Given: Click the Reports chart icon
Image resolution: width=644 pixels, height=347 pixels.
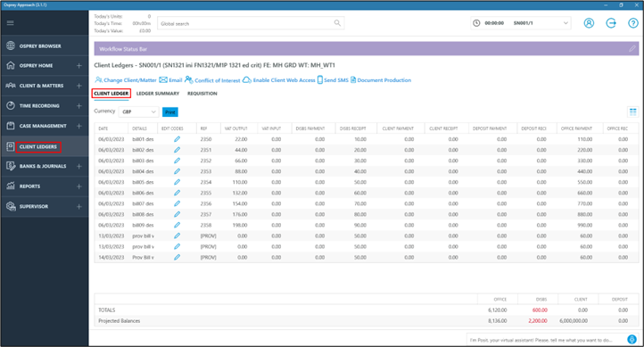Looking at the screenshot, I should [11, 186].
